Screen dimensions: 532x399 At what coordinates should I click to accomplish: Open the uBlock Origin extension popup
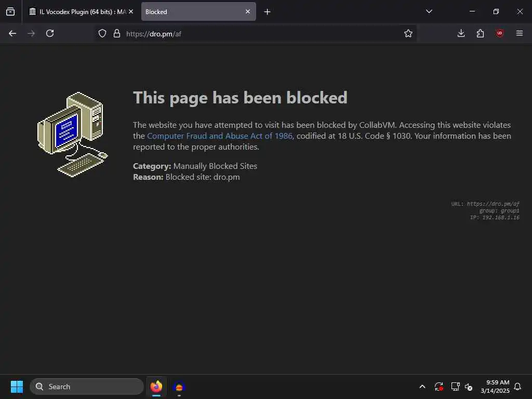click(499, 33)
